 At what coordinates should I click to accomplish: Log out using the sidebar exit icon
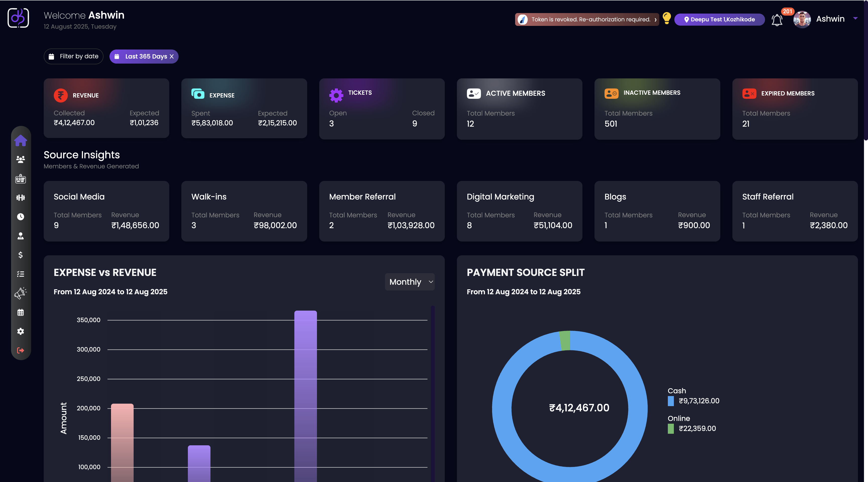(x=21, y=351)
